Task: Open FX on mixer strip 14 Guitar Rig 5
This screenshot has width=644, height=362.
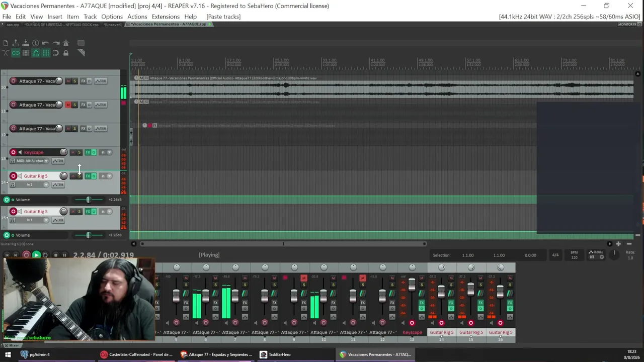Action: 451,303
